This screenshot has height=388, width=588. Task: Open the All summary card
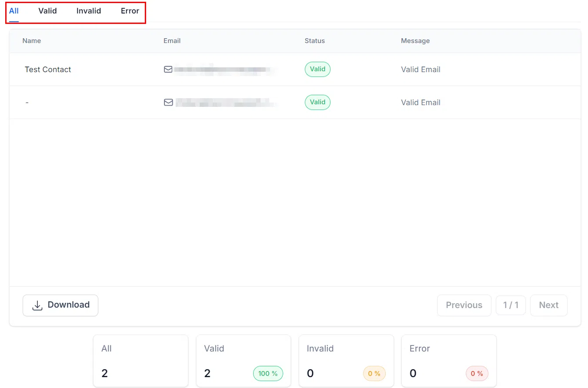click(141, 361)
